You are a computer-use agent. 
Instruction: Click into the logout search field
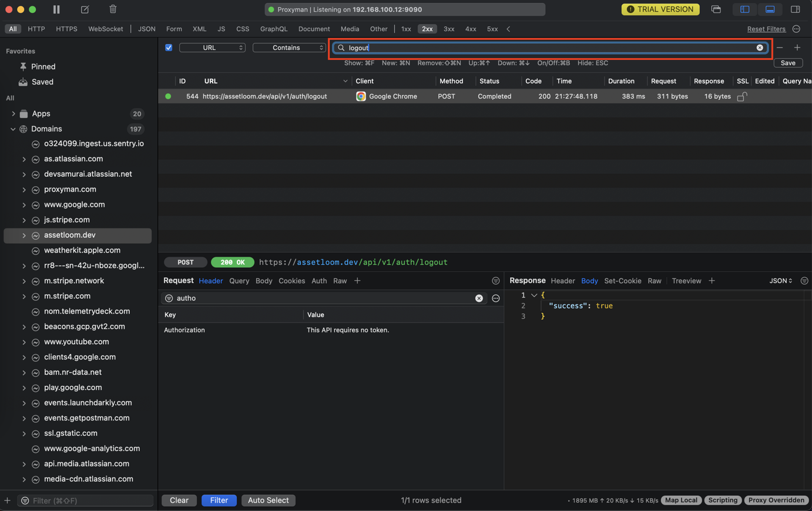(549, 48)
